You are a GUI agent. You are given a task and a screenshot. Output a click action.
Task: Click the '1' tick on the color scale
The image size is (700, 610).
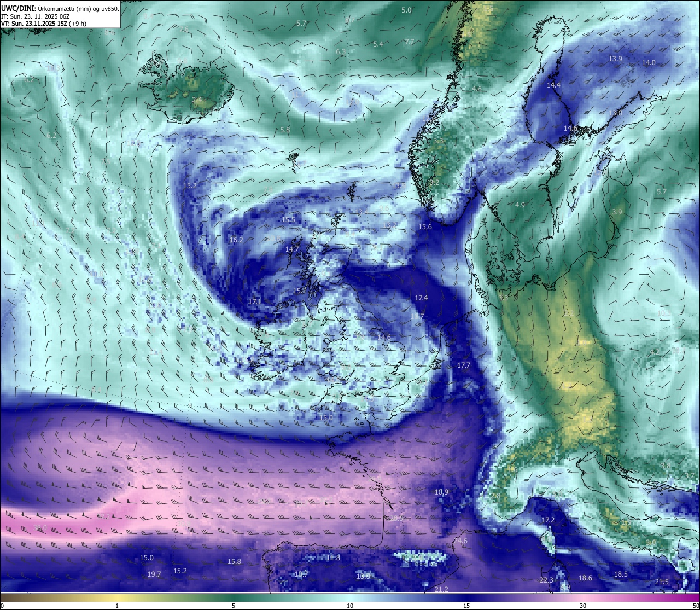click(x=117, y=606)
